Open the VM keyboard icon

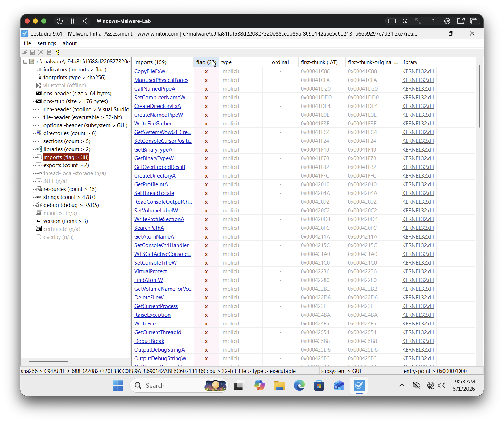pos(392,21)
